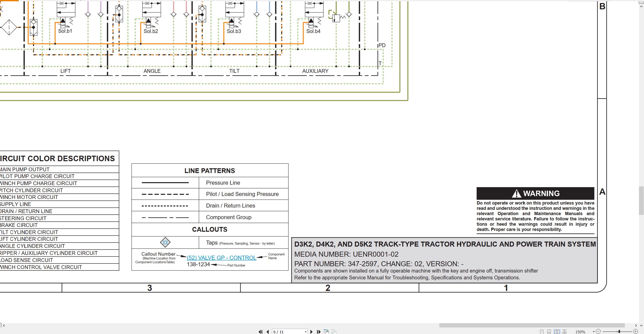The width and height of the screenshot is (644, 334).
Task: Click the MAIN PUMP OUTPUT row
Action: pyautogui.click(x=59, y=169)
